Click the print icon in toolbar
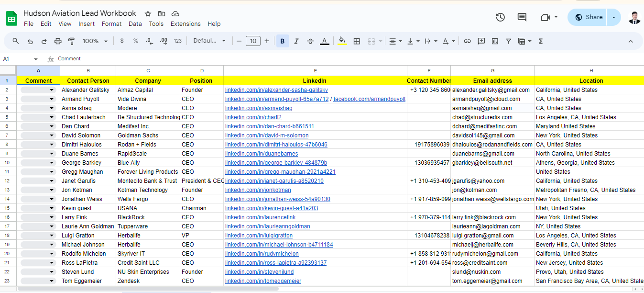The width and height of the screenshot is (644, 293). click(58, 41)
